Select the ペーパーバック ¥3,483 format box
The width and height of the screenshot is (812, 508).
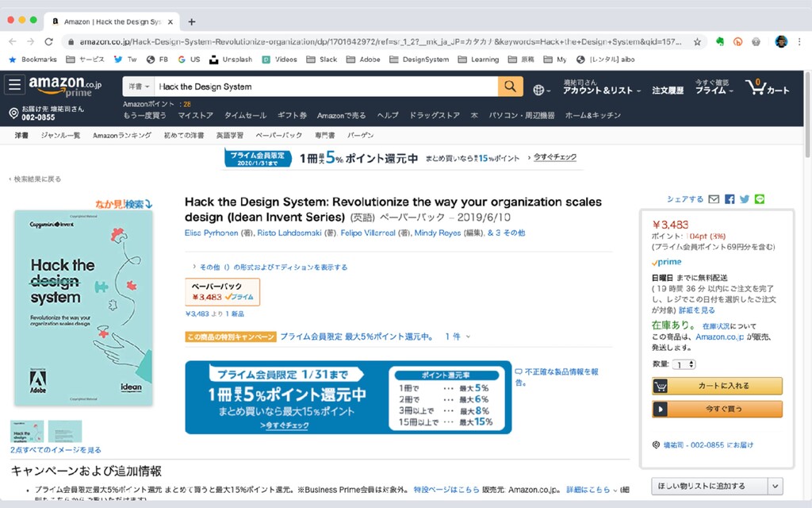click(x=223, y=292)
